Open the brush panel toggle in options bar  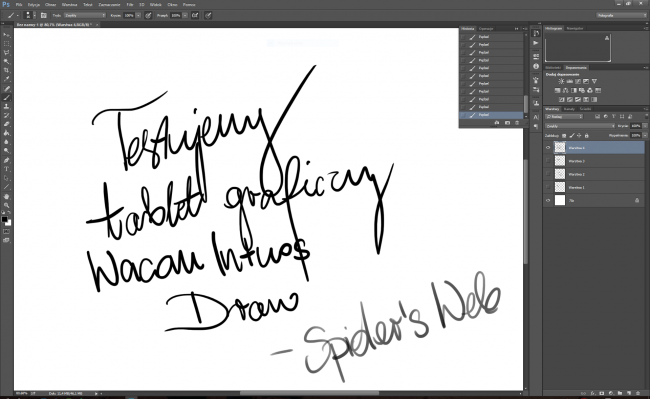(x=44, y=15)
